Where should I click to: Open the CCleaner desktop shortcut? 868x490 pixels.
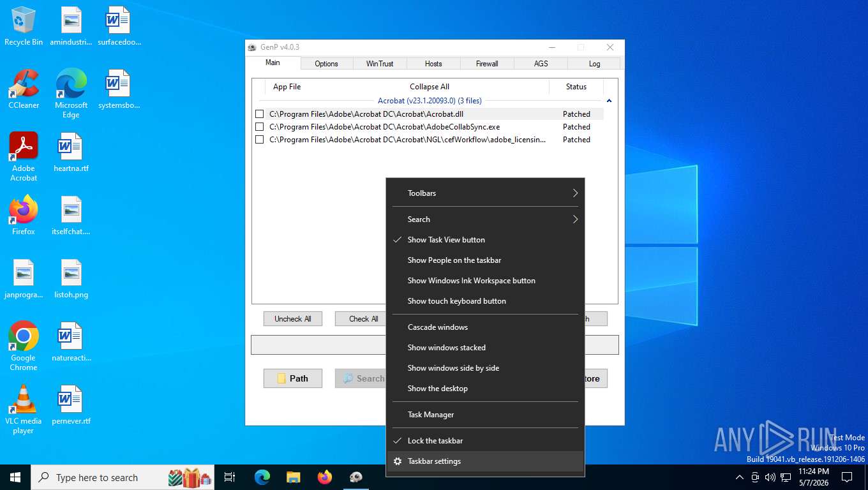point(24,89)
